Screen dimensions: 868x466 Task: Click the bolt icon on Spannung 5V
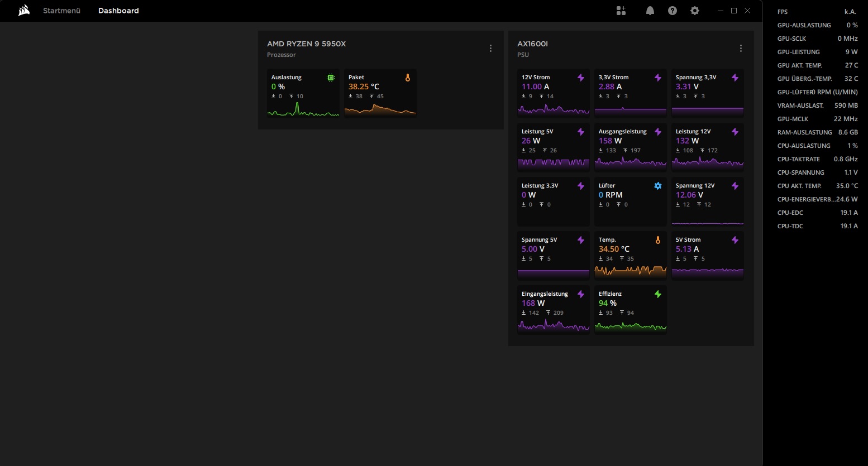(x=581, y=240)
